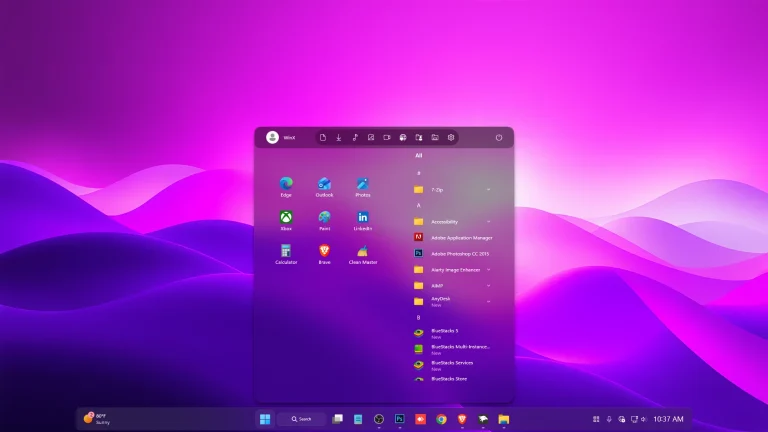The image size is (768, 432).
Task: Click the A letter header
Action: tap(418, 205)
